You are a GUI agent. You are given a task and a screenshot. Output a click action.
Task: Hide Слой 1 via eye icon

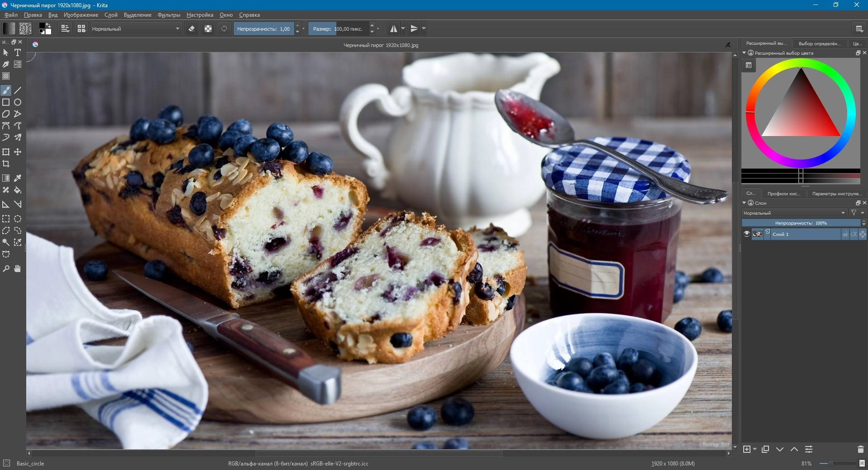pos(747,234)
